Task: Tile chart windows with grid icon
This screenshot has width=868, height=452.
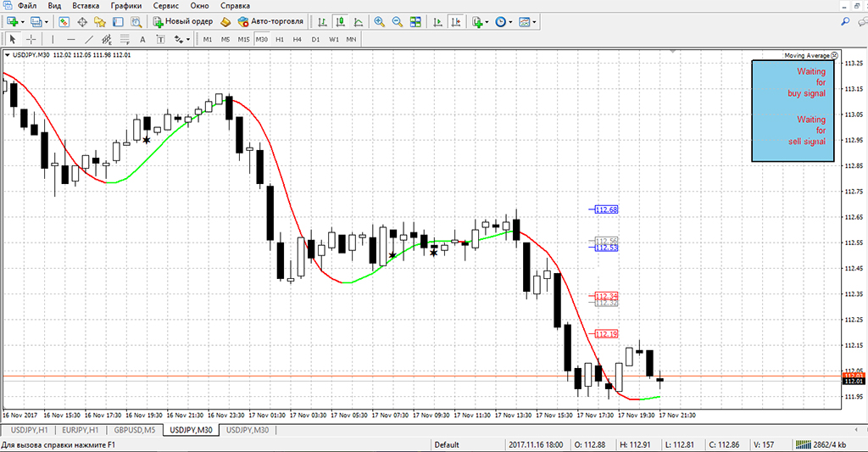Action: click(x=417, y=21)
